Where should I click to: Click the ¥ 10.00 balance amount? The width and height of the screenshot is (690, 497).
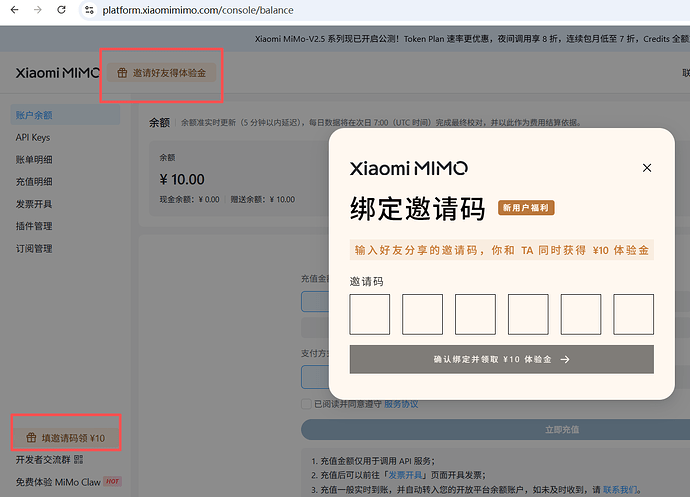(x=182, y=179)
